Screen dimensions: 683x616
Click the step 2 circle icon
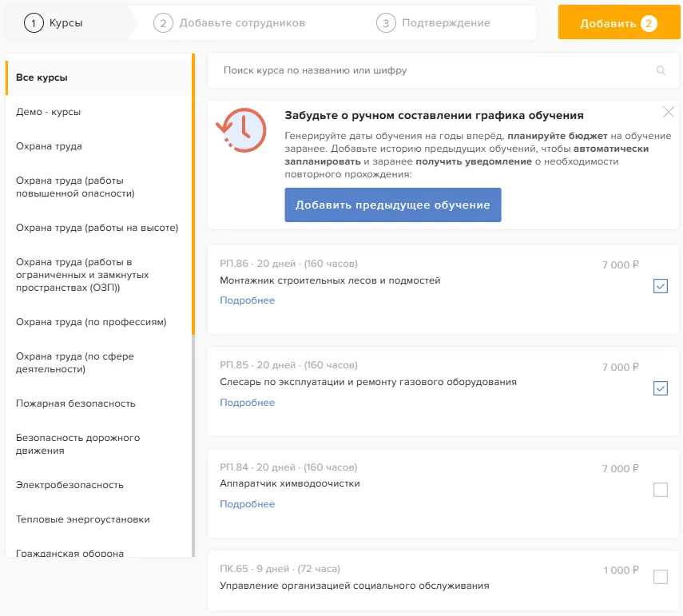(x=163, y=23)
